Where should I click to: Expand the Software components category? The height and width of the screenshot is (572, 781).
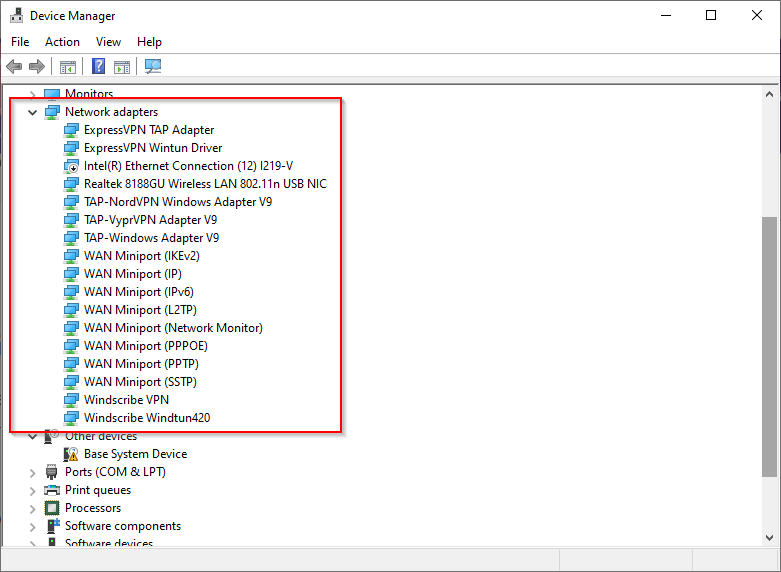point(32,527)
